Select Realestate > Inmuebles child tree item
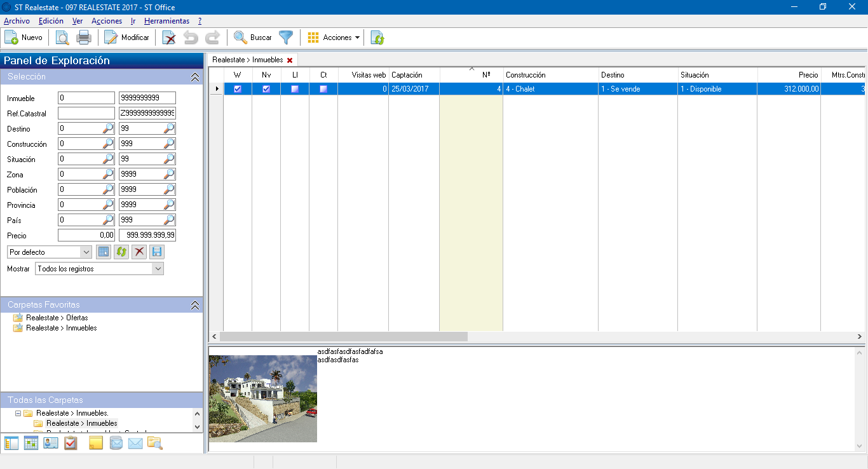The image size is (868, 469). [x=82, y=423]
